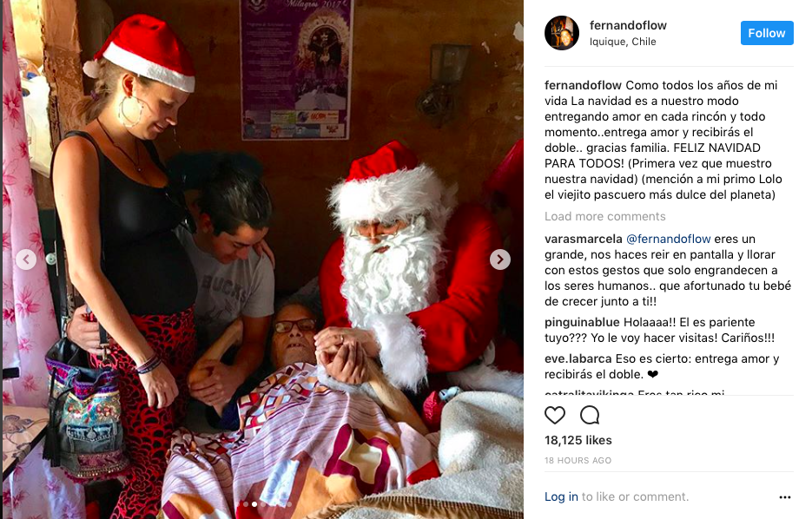Open the comment speech bubble icon

coord(590,415)
